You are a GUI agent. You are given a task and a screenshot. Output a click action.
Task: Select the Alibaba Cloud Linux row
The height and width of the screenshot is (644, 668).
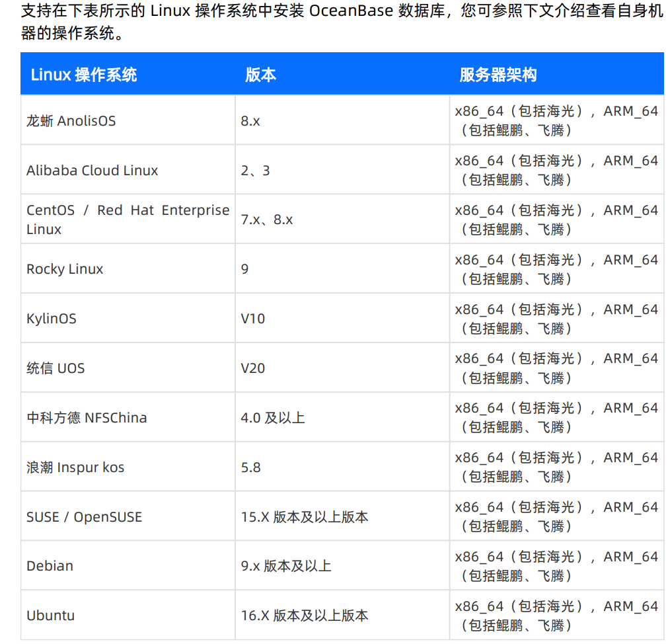92,170
